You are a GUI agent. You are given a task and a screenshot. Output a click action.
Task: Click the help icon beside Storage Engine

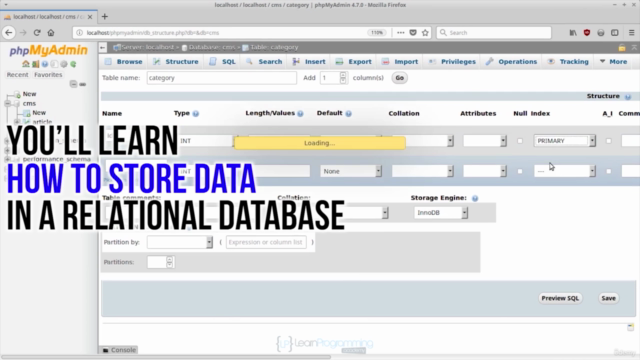pos(475,198)
